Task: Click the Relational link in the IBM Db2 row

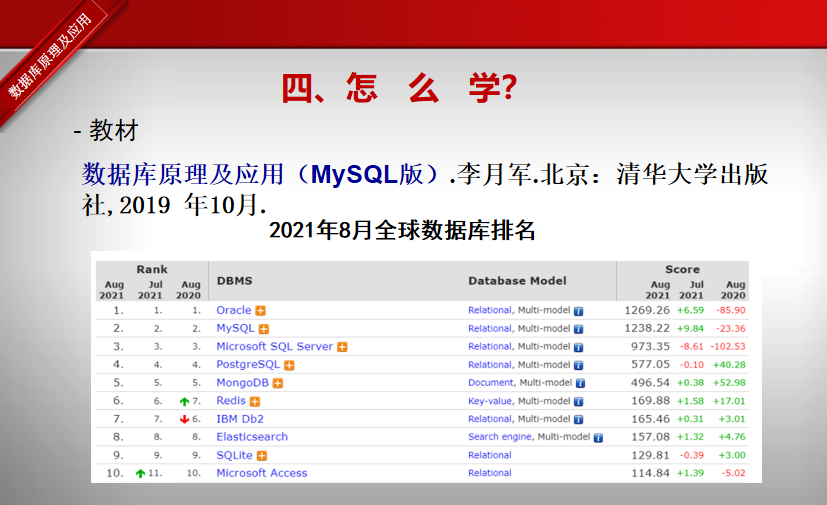Action: coord(489,419)
